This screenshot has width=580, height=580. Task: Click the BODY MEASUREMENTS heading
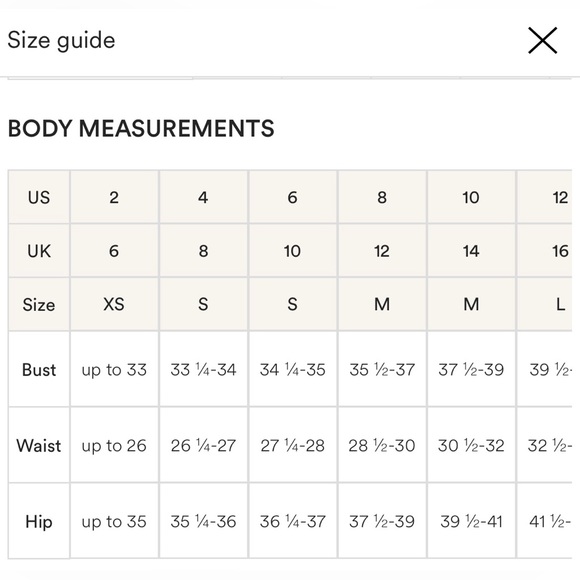(x=141, y=128)
